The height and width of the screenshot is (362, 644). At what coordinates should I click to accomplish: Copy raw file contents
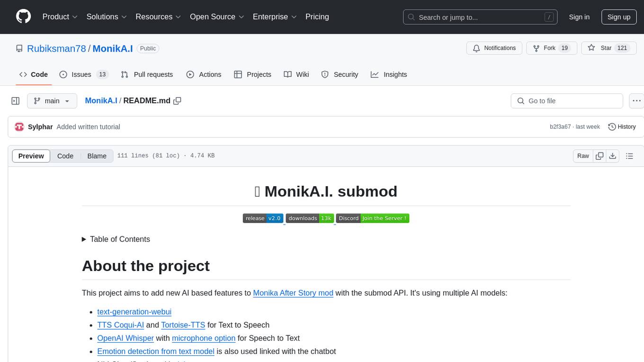tap(599, 156)
